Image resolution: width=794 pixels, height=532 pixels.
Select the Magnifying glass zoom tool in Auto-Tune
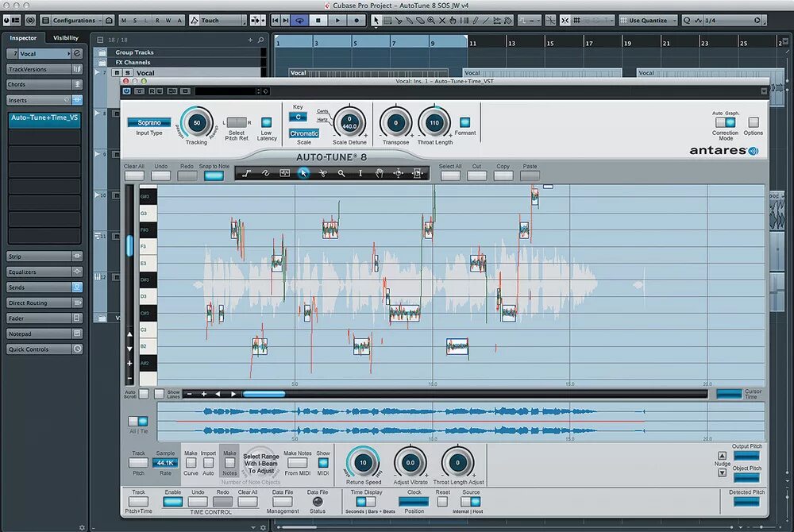pyautogui.click(x=341, y=173)
